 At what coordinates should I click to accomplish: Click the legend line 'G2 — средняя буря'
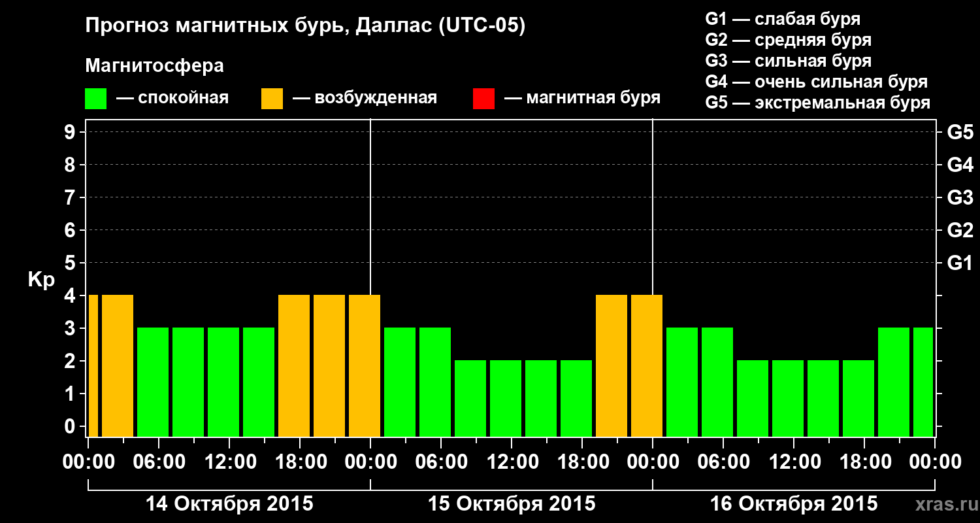(789, 40)
